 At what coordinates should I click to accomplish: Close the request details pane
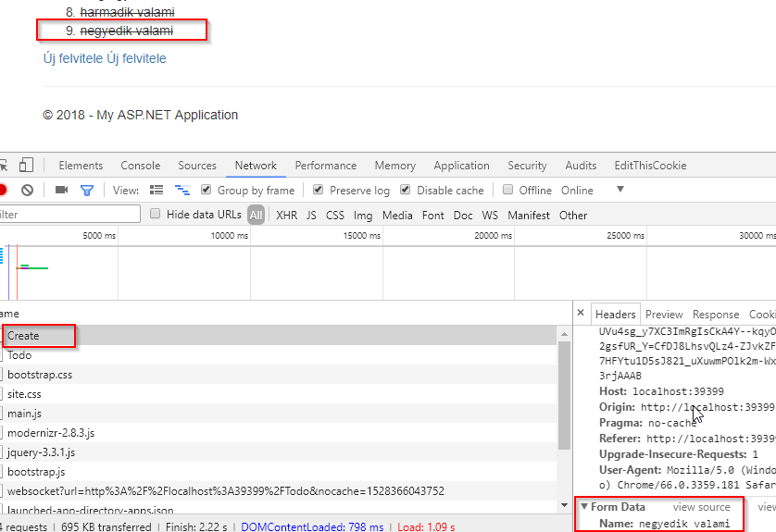(x=580, y=315)
